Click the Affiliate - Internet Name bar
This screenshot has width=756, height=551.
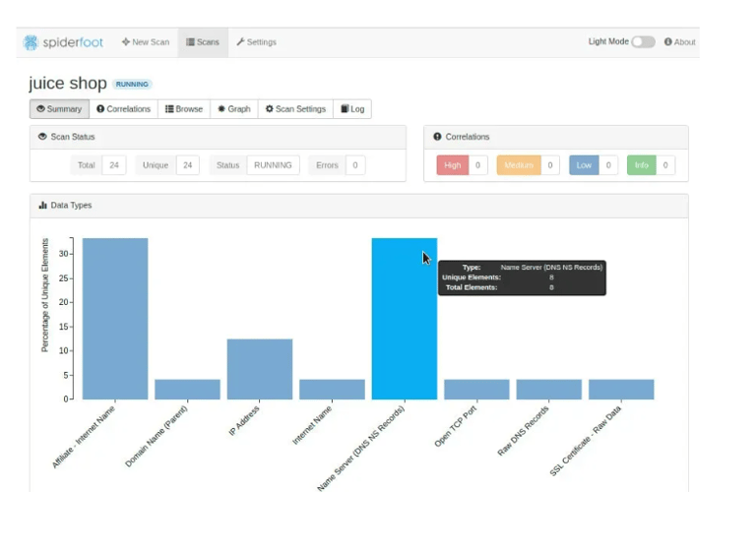tap(115, 319)
